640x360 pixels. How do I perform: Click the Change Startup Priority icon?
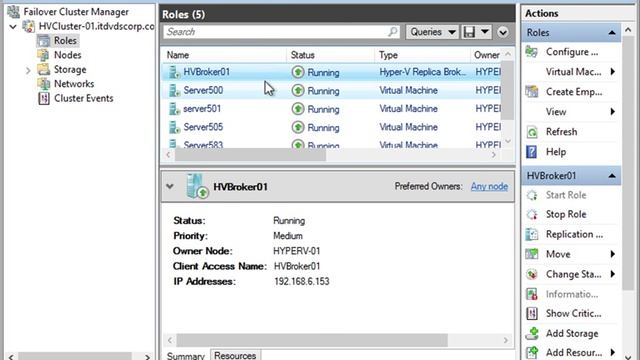531,274
